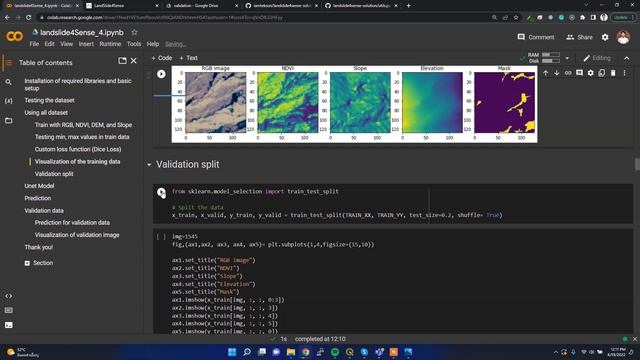
Task: Open Colab settings gear in header
Action: coord(605,37)
